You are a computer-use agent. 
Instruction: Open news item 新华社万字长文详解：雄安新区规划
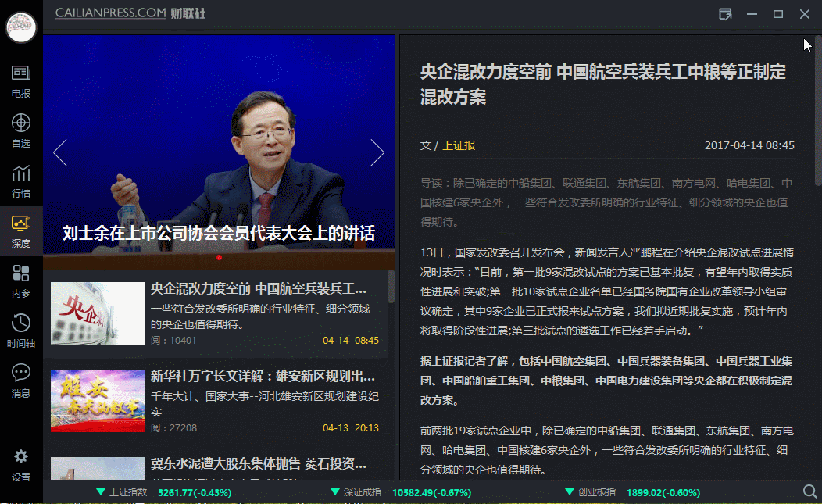(x=263, y=376)
